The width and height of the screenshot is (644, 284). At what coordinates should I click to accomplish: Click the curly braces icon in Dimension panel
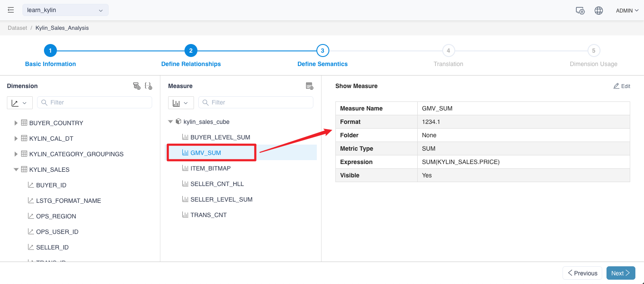tap(148, 86)
